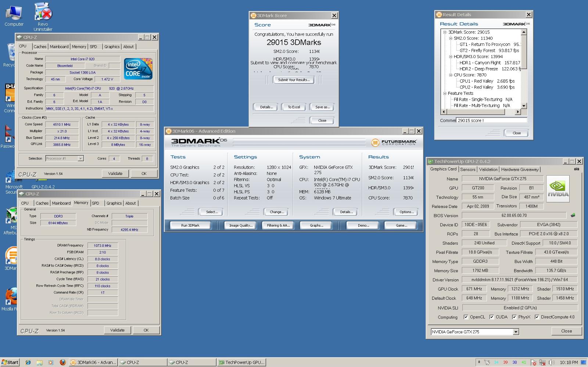Switch to Graphics tab in upper CPU-Z
588x367 pixels.
(112, 47)
